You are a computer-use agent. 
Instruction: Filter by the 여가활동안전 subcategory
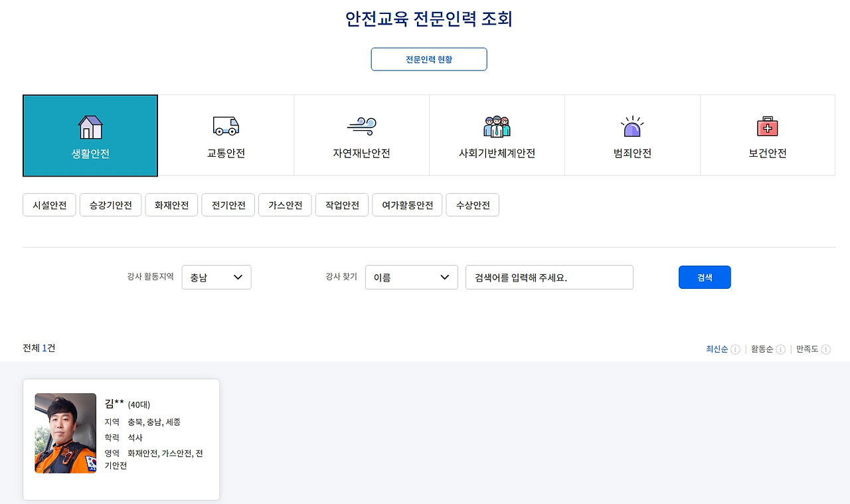tap(407, 205)
